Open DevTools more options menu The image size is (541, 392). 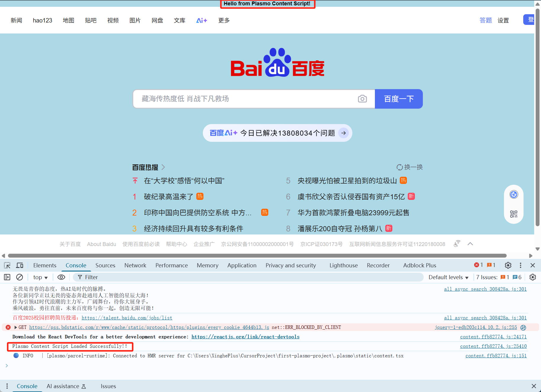coord(521,265)
